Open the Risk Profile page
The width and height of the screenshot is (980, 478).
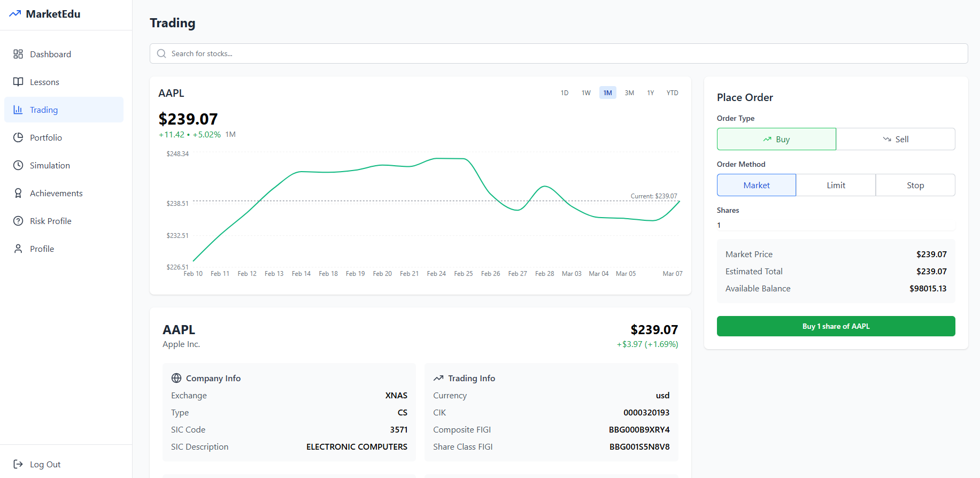tap(64, 221)
